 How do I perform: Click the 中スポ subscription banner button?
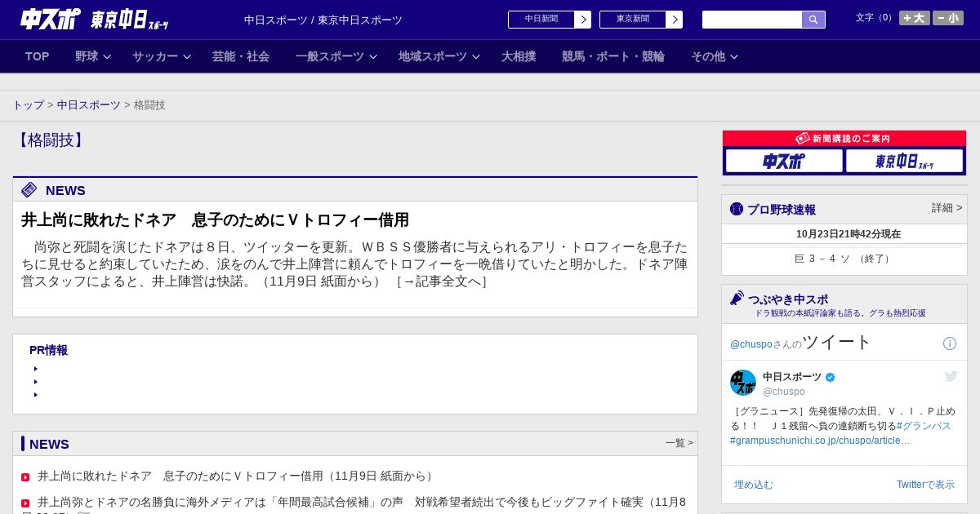[x=784, y=161]
